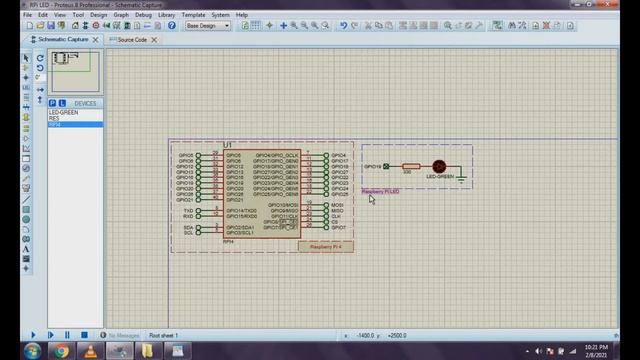Image resolution: width=640 pixels, height=360 pixels.
Task: Click the Step simulation button
Action: [51, 335]
